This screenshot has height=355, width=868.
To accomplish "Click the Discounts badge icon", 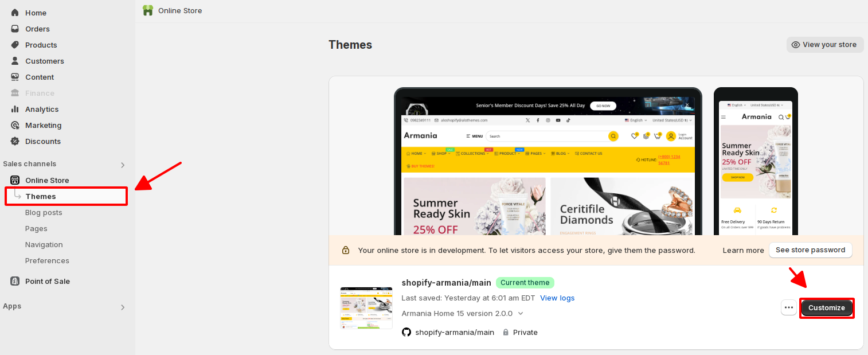I will pos(15,141).
